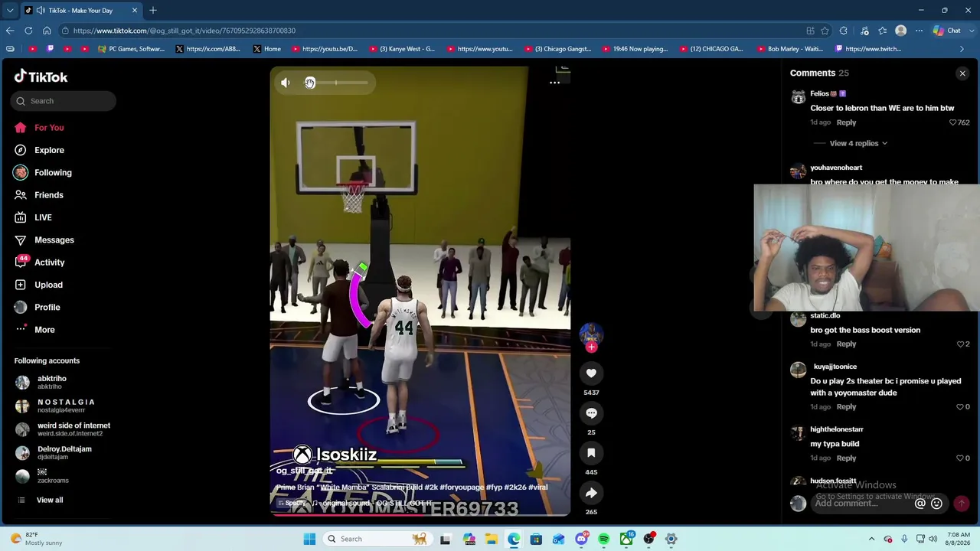Open the Following feed
This screenshot has width=980, height=551.
click(43, 173)
